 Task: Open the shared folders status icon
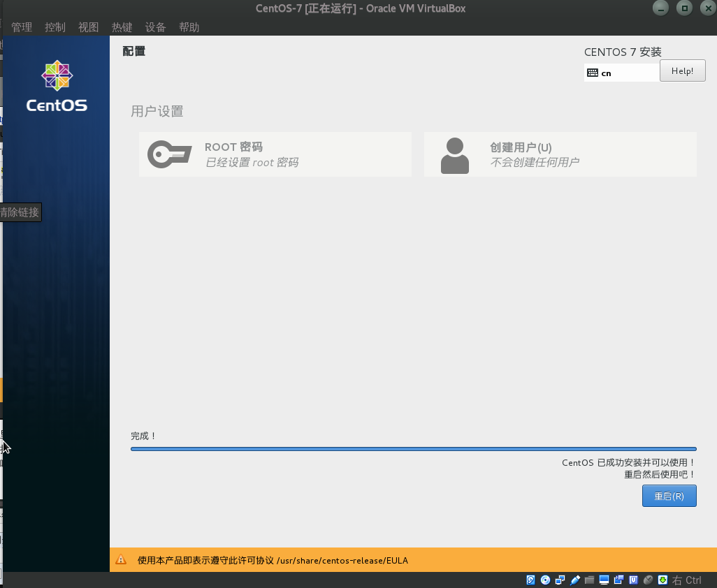coord(589,580)
